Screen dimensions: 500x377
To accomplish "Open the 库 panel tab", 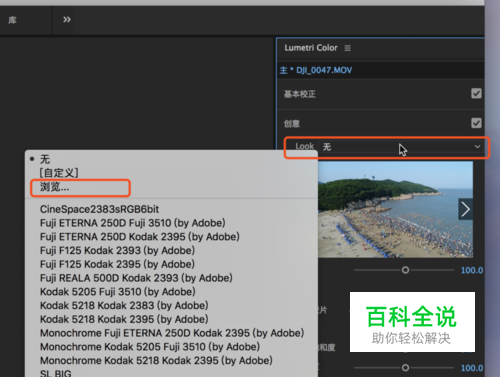I will [x=13, y=20].
